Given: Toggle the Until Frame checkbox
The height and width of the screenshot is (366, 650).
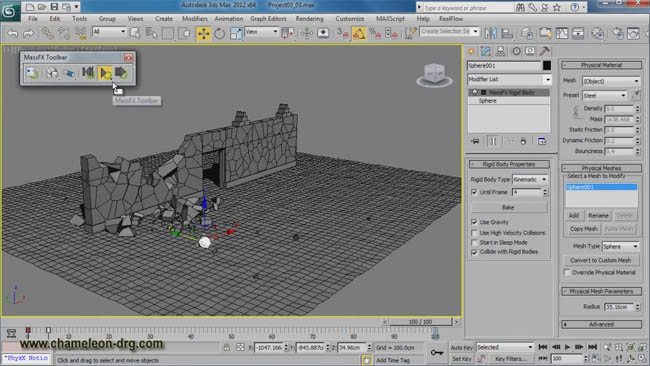Looking at the screenshot, I should [x=474, y=192].
